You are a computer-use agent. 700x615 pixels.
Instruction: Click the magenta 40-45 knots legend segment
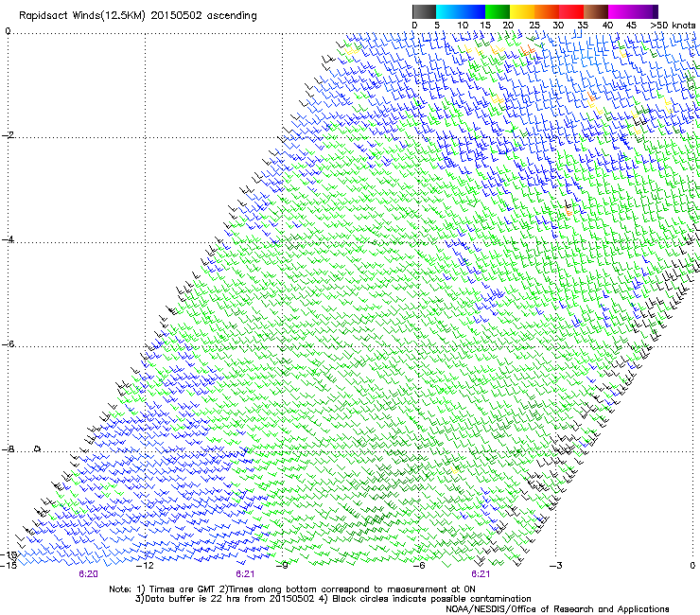tap(621, 11)
